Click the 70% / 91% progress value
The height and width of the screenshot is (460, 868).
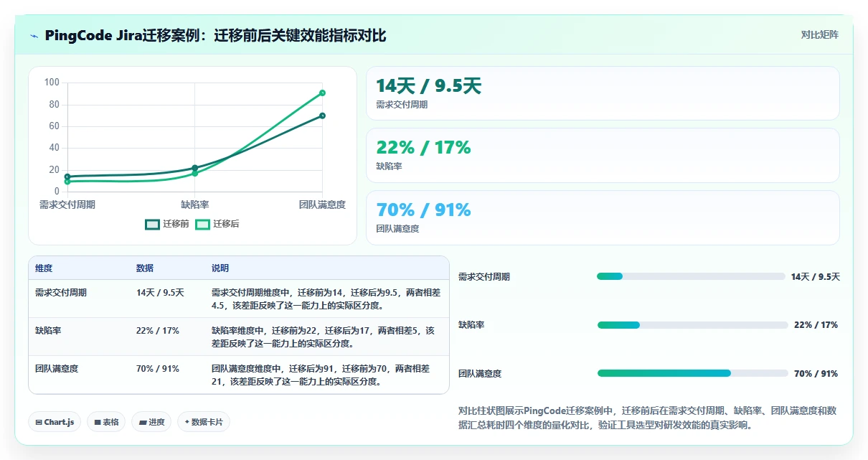816,374
